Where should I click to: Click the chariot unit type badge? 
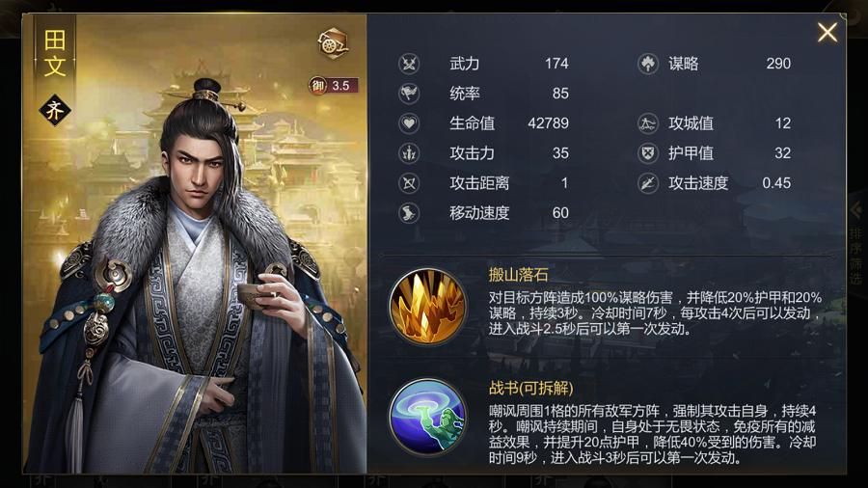tap(334, 43)
